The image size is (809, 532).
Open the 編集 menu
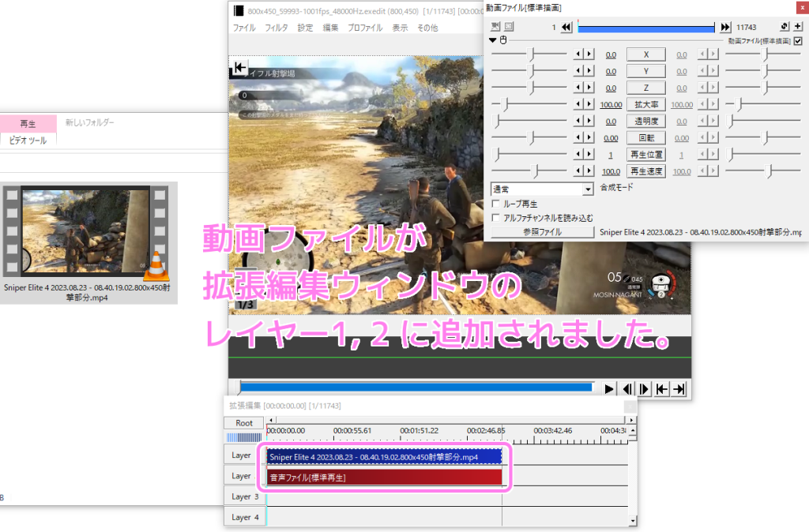coord(331,28)
